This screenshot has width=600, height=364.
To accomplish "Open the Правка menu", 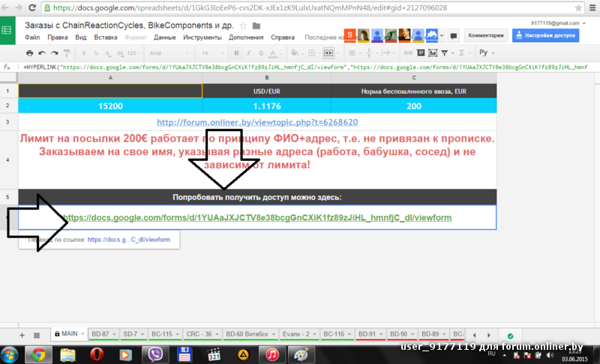I will (58, 37).
